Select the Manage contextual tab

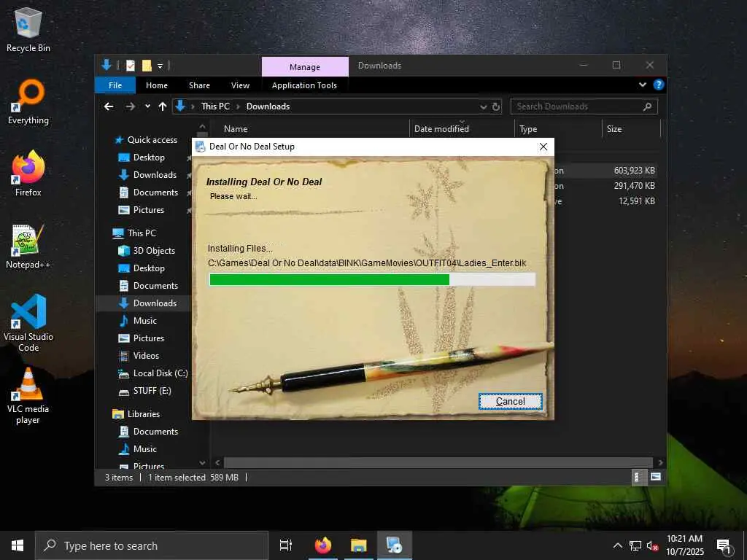[x=305, y=66]
